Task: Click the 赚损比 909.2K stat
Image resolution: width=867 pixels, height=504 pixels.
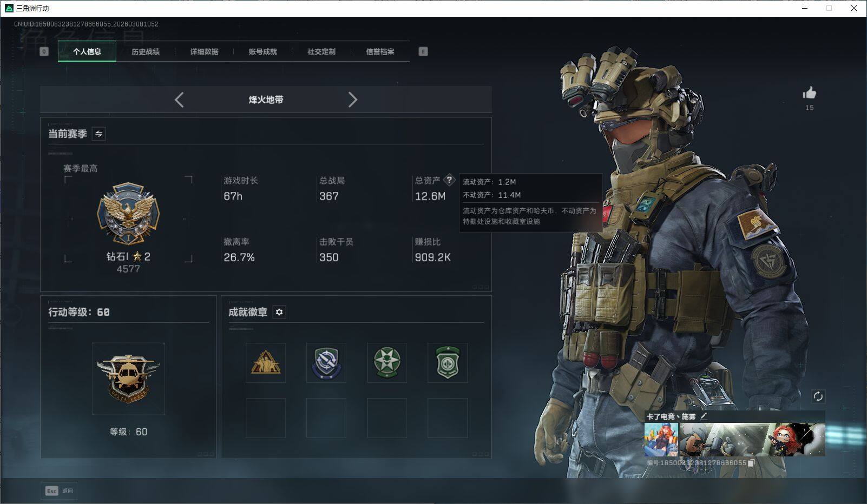Action: point(432,250)
